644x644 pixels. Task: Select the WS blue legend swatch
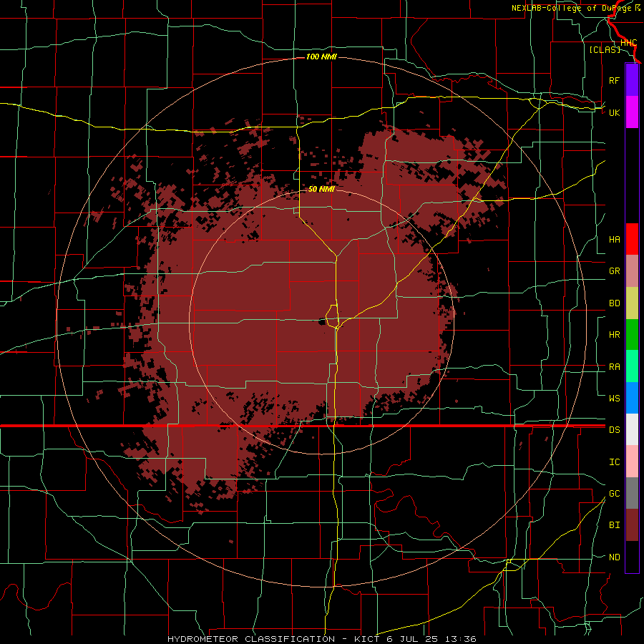[632, 398]
